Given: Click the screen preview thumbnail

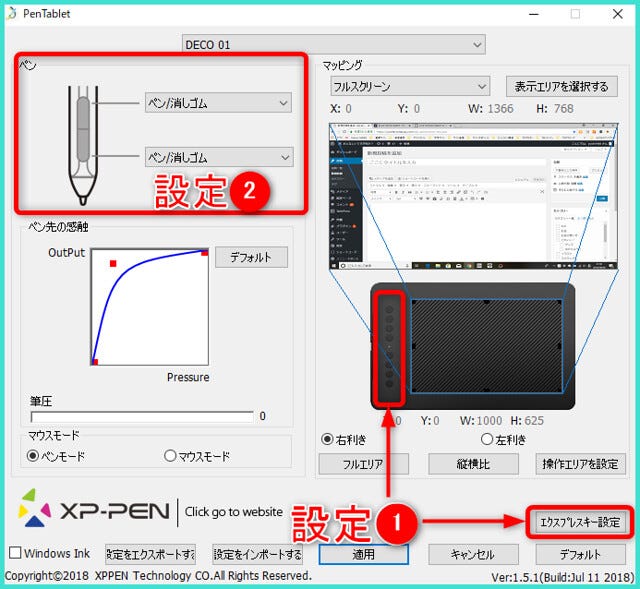Looking at the screenshot, I should [x=473, y=196].
